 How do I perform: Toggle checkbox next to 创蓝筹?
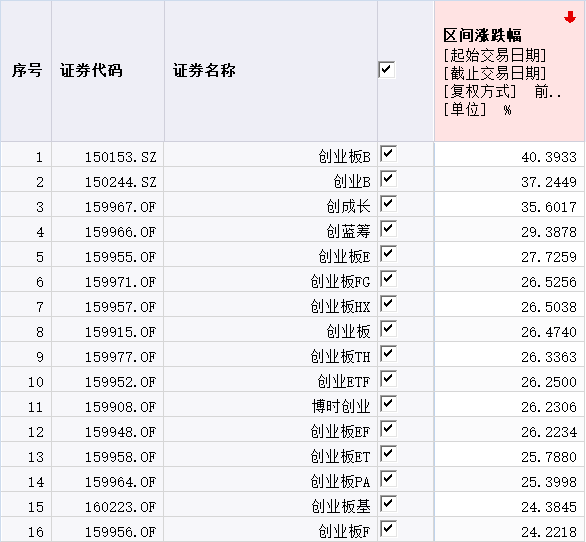[x=388, y=229]
